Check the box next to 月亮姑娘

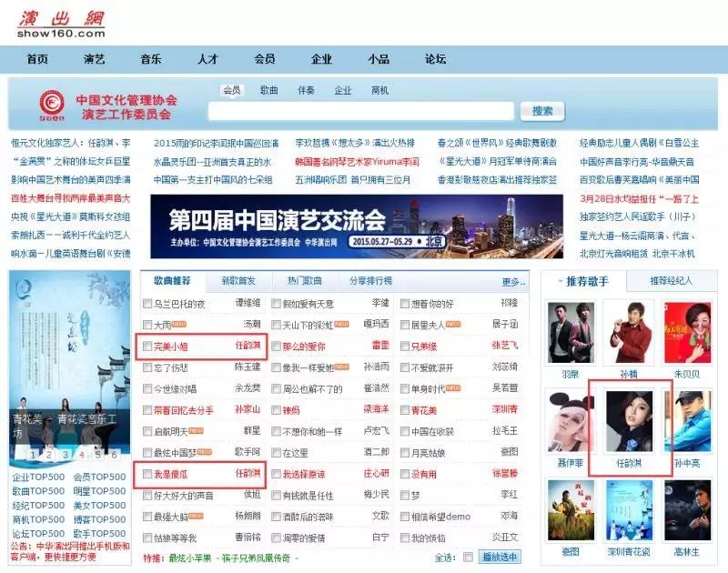point(404,452)
